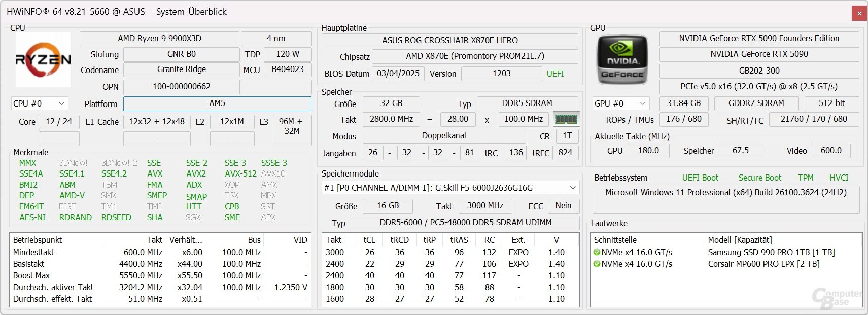Click the 3000 MHz EXPO timing row

[450, 252]
